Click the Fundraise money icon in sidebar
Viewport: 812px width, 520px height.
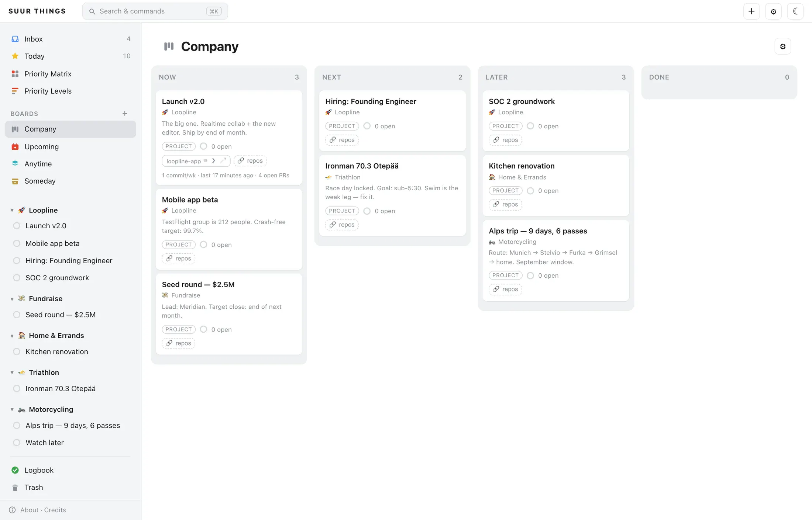(22, 298)
